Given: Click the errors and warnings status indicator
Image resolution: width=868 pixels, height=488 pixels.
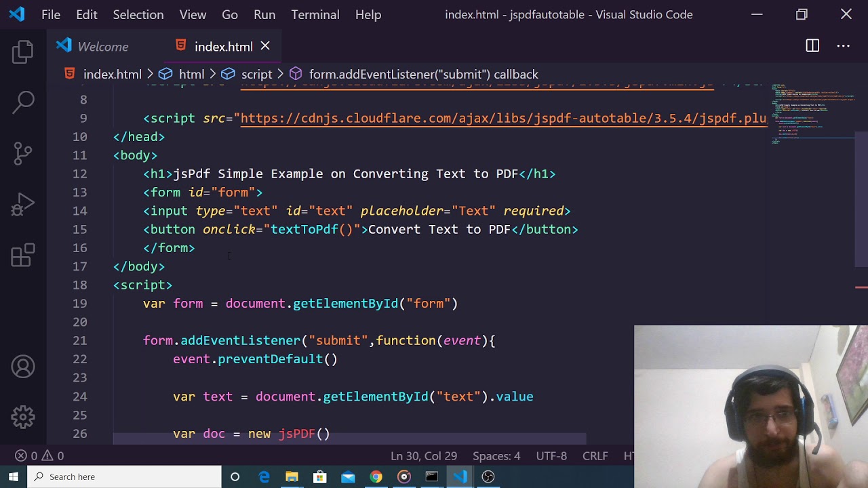Looking at the screenshot, I should pos(39,456).
